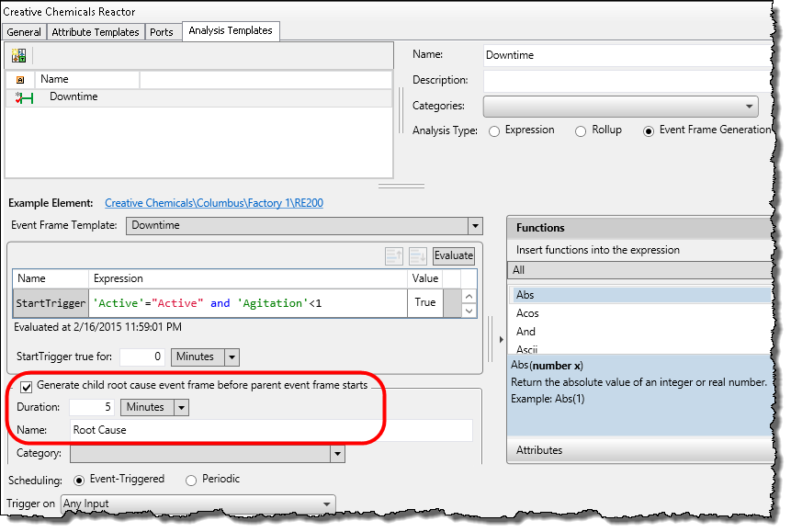
Task: Click the up arrow beside the StartTrigger row
Action: [469, 297]
